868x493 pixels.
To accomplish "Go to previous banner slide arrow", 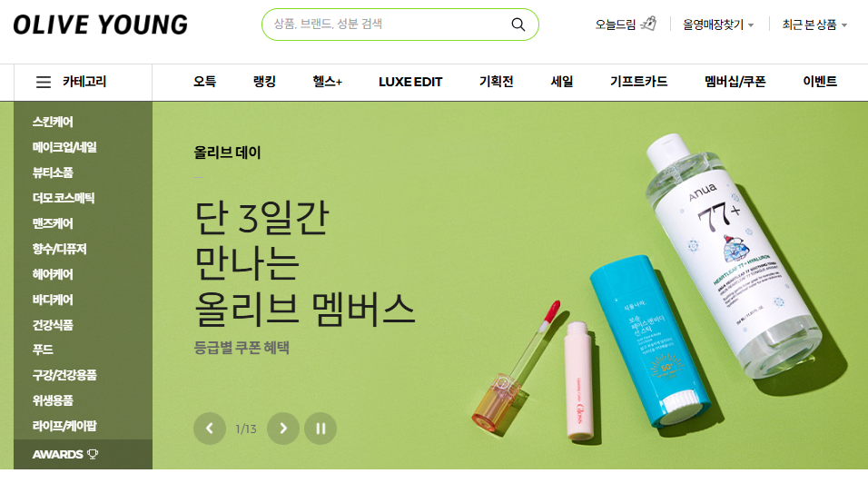I will pyautogui.click(x=209, y=429).
